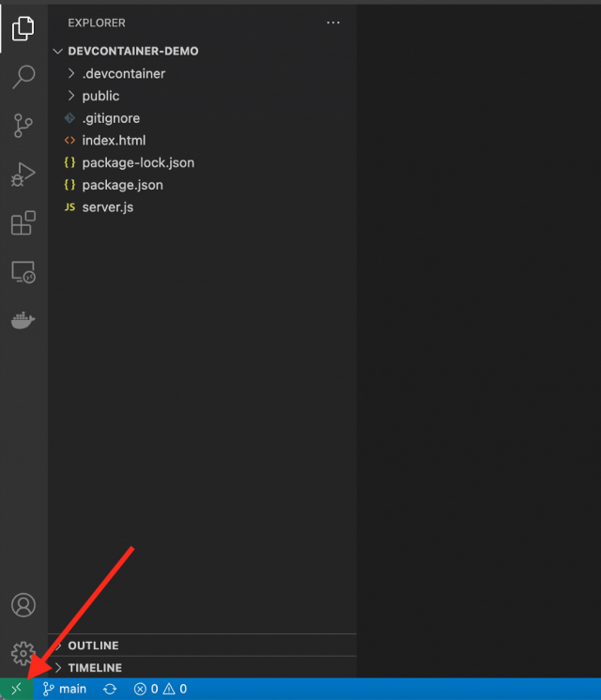Expand the TIMELINE section
Screen dimensions: 601x700
point(94,668)
